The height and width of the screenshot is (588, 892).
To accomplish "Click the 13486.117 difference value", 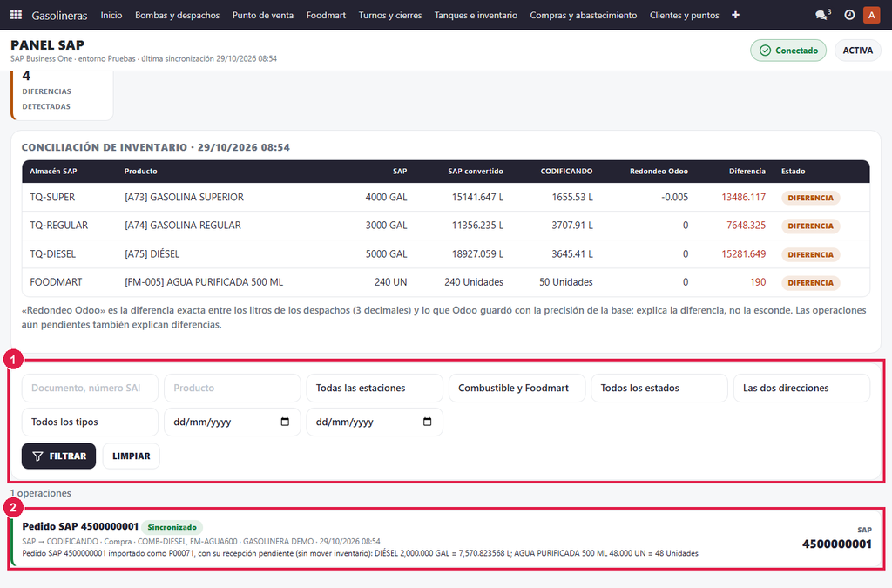I will (x=744, y=198).
